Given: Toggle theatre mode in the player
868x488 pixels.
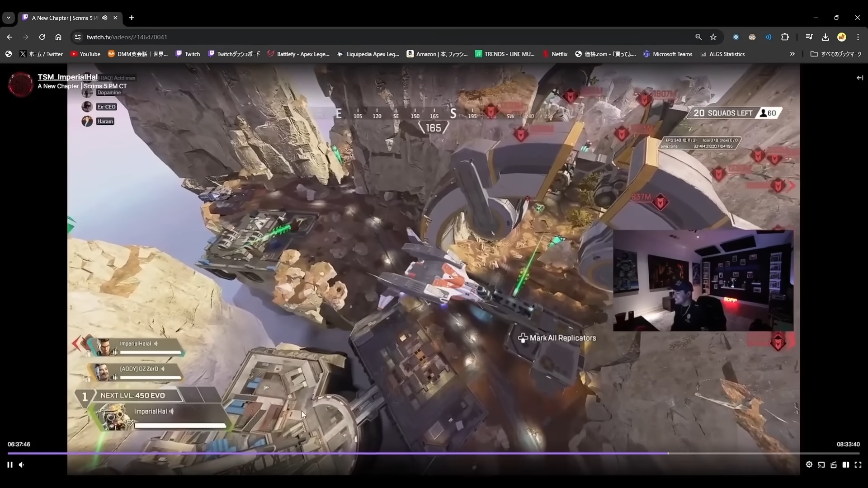Looking at the screenshot, I should [x=846, y=465].
